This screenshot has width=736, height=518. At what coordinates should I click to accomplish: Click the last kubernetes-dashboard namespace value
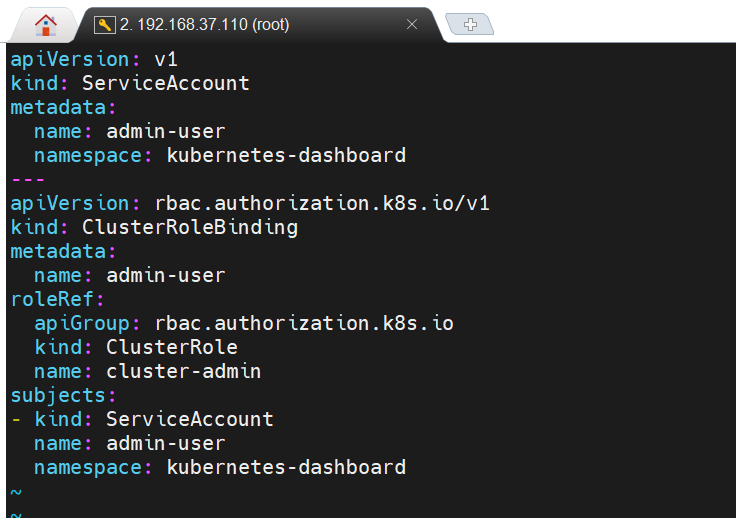pyautogui.click(x=286, y=468)
